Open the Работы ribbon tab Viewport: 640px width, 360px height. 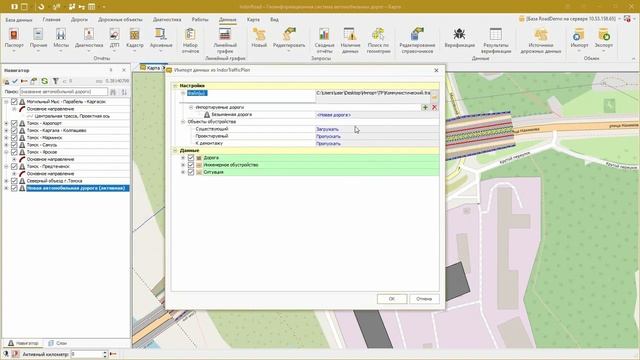click(200, 20)
